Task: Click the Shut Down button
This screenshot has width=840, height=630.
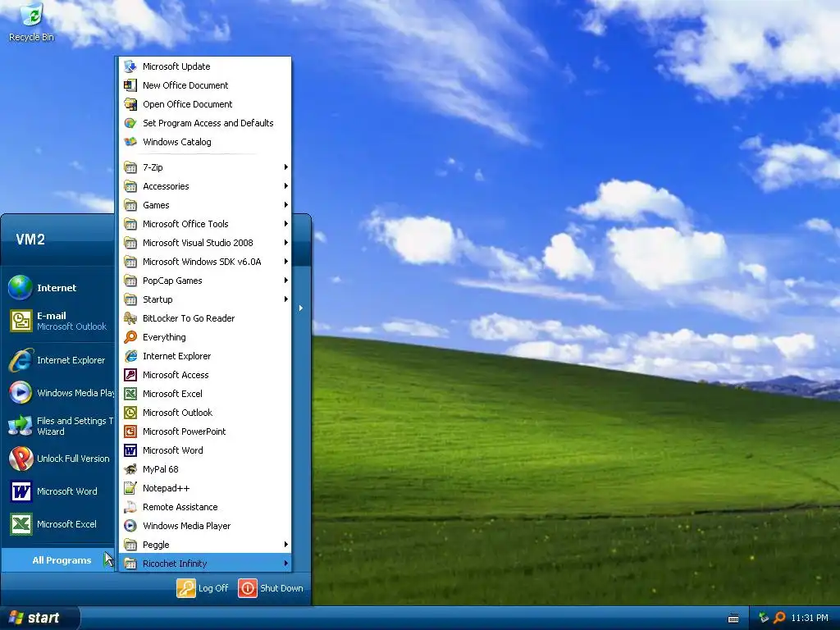Action: (x=271, y=588)
